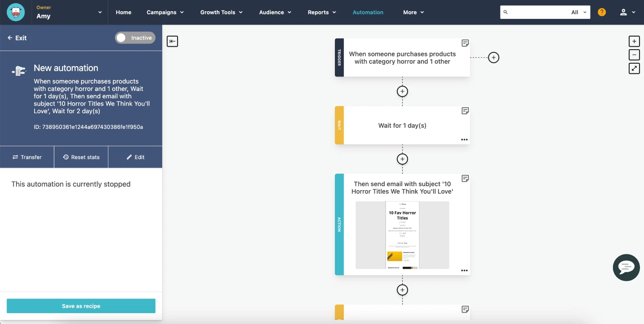The width and height of the screenshot is (644, 324).
Task: Open the help question mark icon
Action: pos(602,12)
